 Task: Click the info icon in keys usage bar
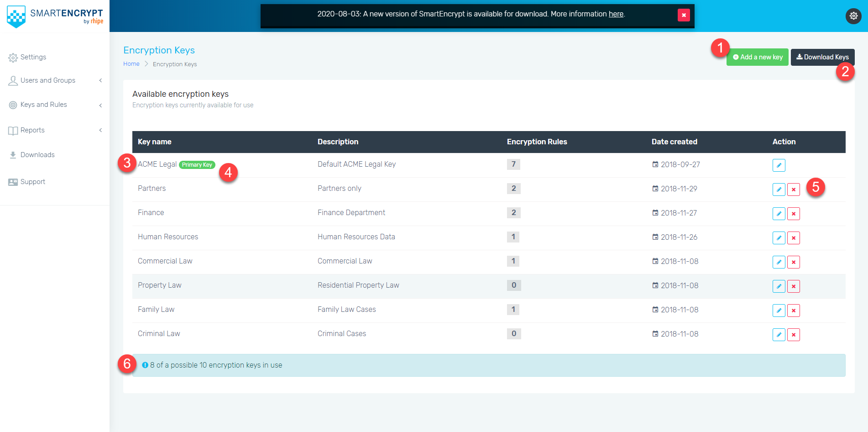(x=145, y=365)
